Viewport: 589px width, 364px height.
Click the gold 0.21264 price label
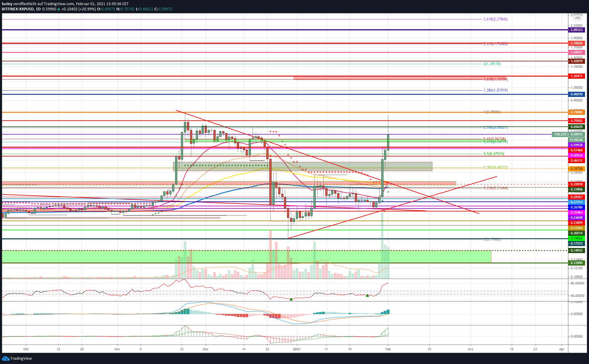tap(576, 228)
